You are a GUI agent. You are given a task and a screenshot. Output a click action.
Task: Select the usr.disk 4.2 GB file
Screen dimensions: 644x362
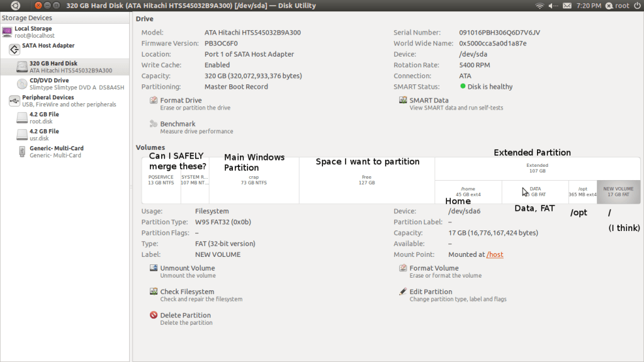44,135
